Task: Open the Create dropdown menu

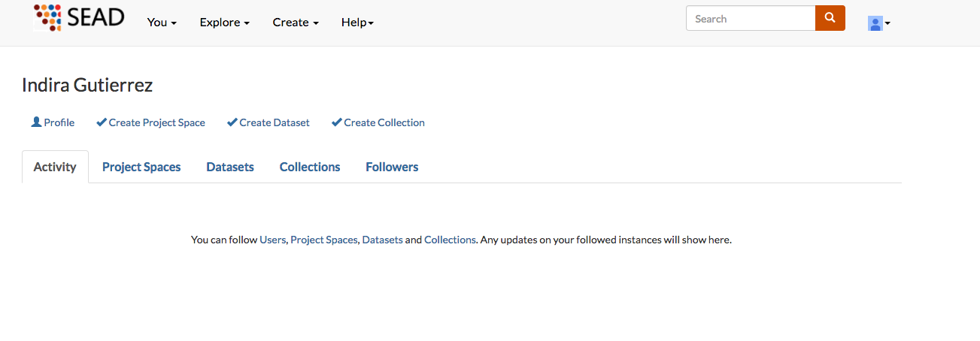Action: pyautogui.click(x=296, y=23)
